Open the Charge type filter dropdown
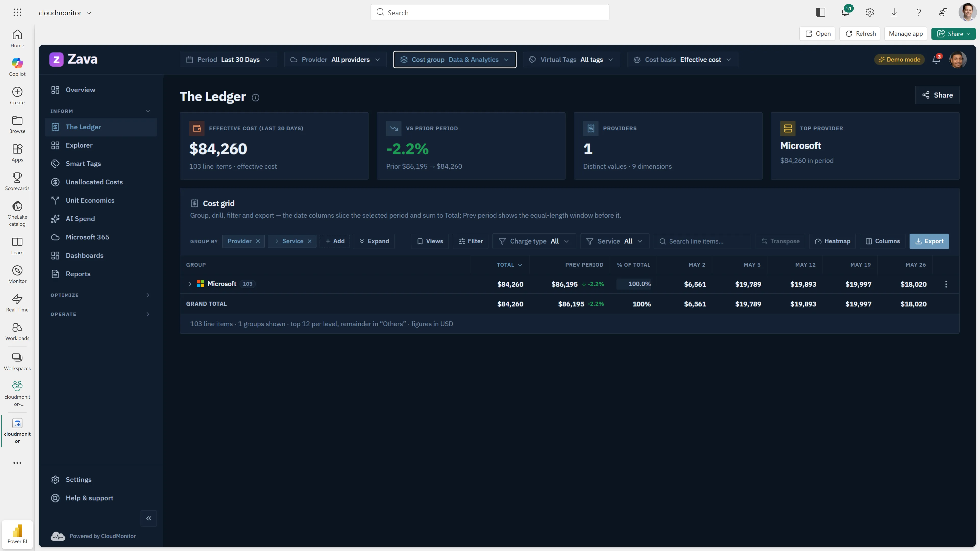The width and height of the screenshot is (980, 551). click(x=534, y=241)
